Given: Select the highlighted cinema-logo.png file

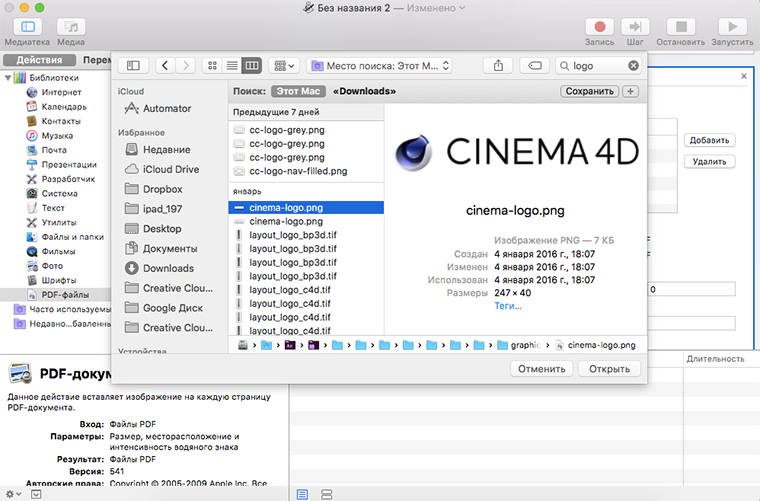Looking at the screenshot, I should [x=306, y=207].
